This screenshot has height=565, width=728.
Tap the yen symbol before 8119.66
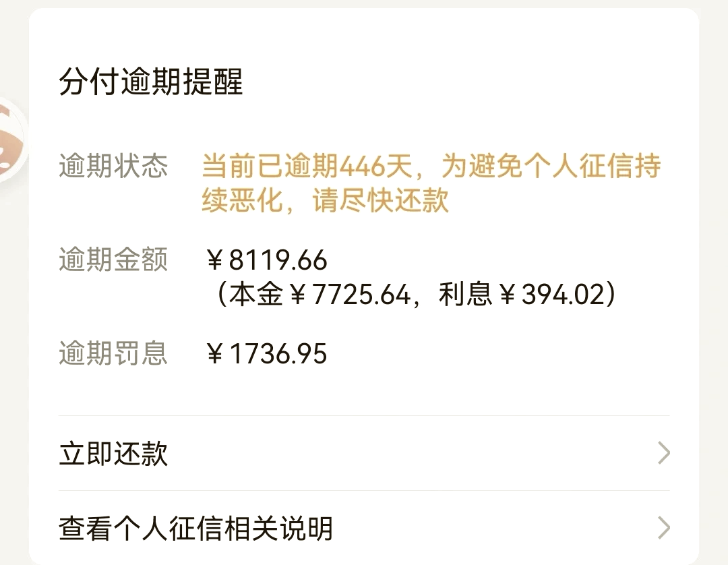215,260
